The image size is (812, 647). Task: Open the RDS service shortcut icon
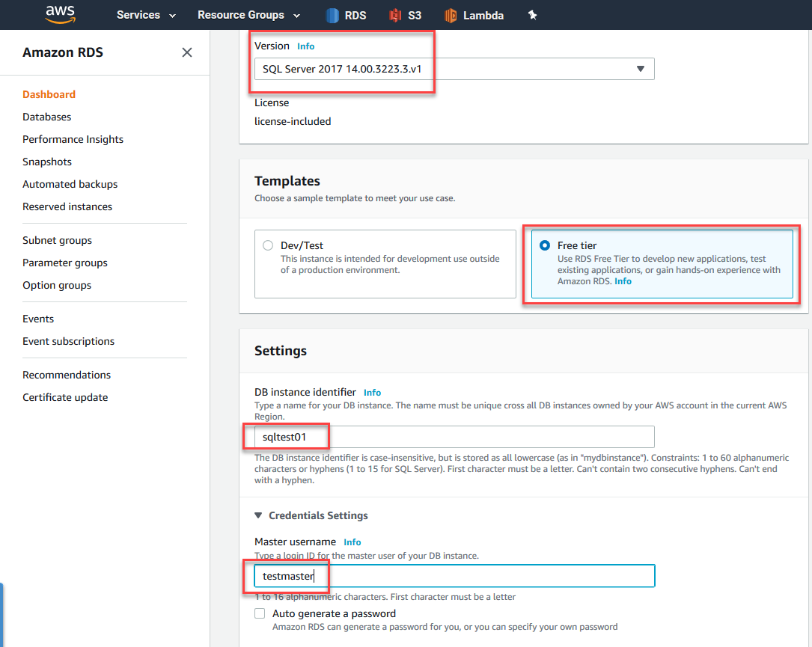click(333, 15)
